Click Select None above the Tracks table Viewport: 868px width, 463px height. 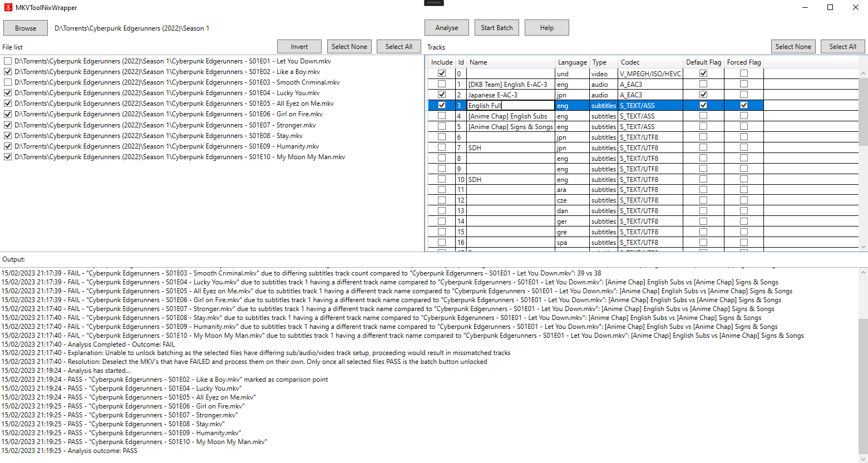pos(793,47)
